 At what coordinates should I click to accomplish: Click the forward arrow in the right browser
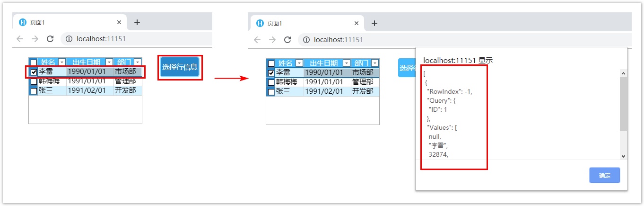[x=272, y=40]
